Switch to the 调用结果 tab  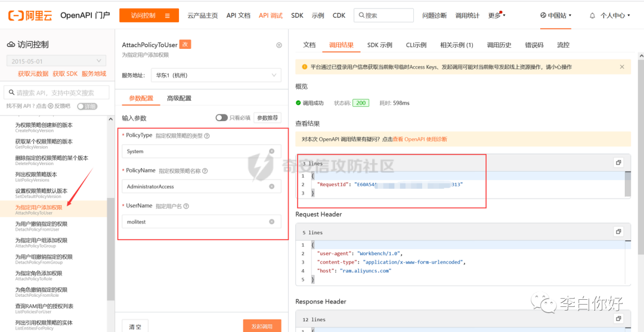pos(341,45)
